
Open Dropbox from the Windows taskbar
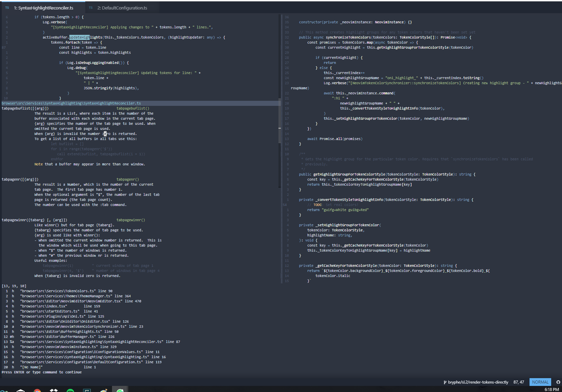pyautogui.click(x=54, y=390)
